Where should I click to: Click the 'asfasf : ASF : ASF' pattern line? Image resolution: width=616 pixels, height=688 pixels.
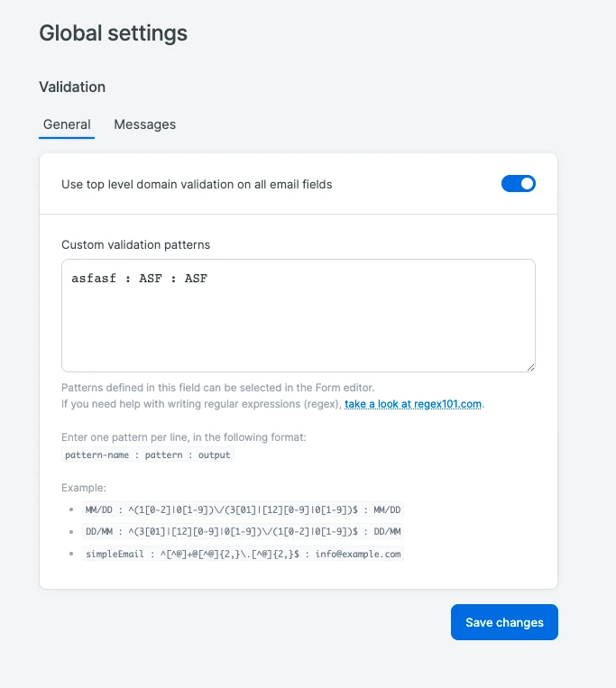(140, 279)
